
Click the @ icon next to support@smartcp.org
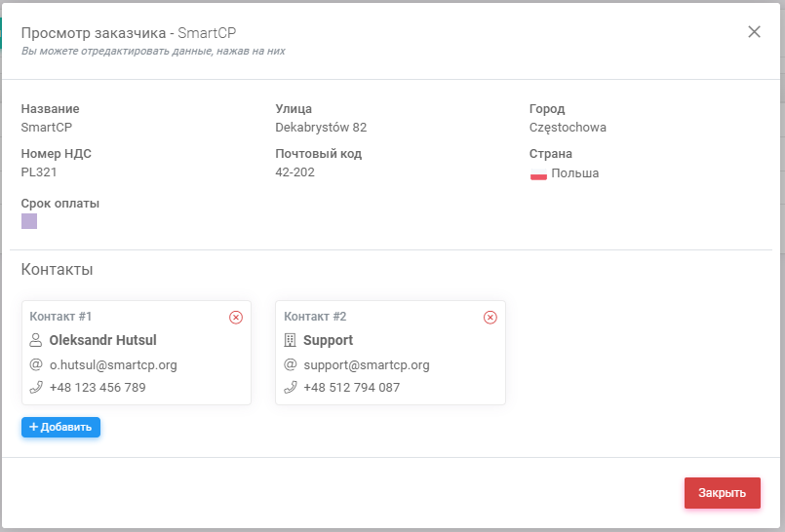coord(291,364)
